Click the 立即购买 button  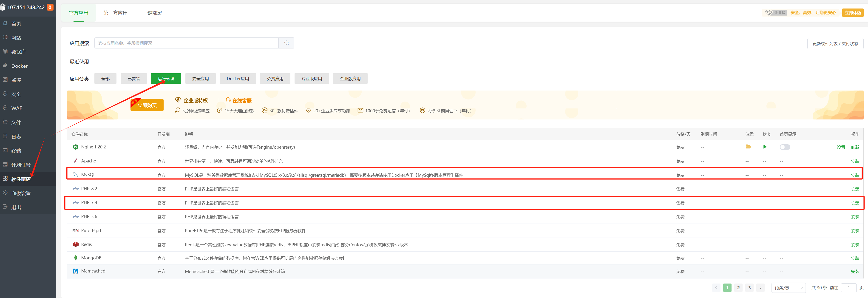(147, 105)
